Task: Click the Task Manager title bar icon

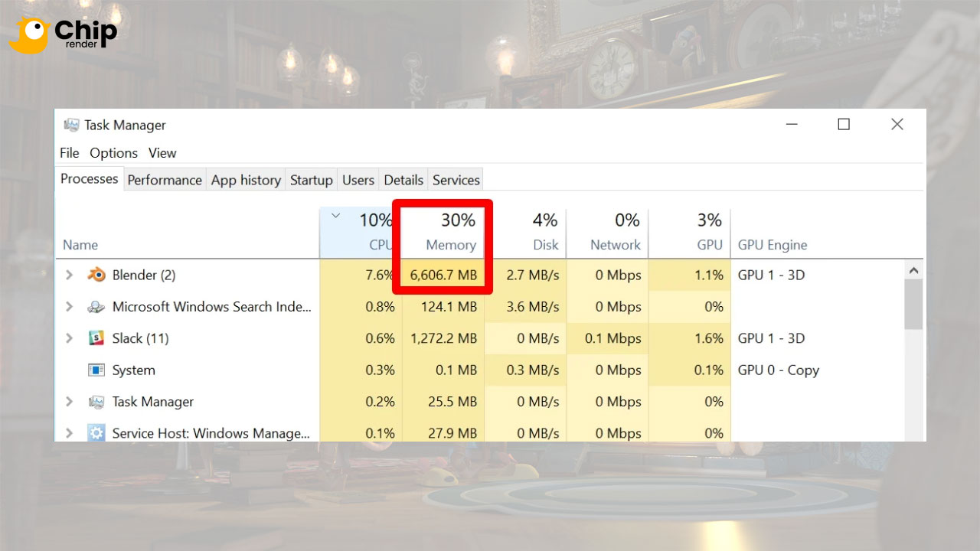Action: [72, 125]
